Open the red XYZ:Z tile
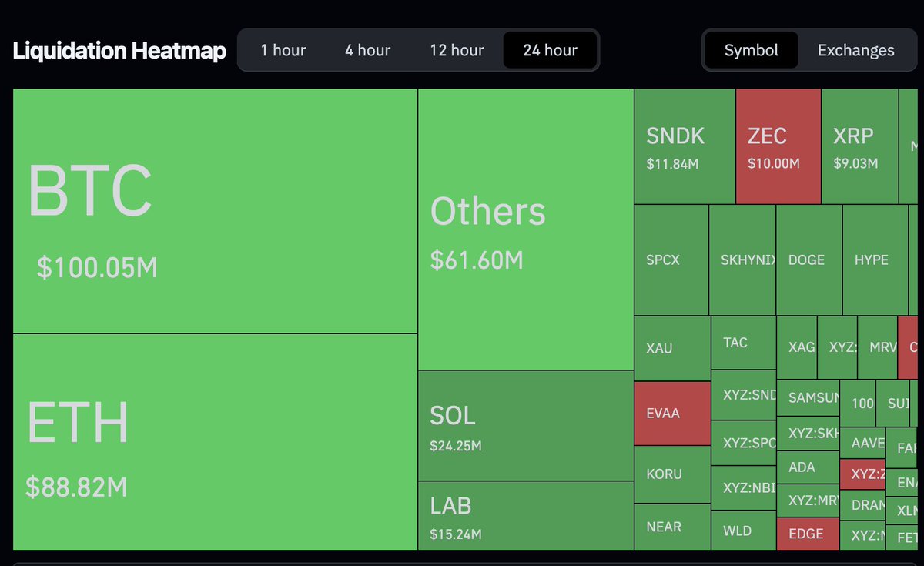The height and width of the screenshot is (566, 924). (862, 474)
